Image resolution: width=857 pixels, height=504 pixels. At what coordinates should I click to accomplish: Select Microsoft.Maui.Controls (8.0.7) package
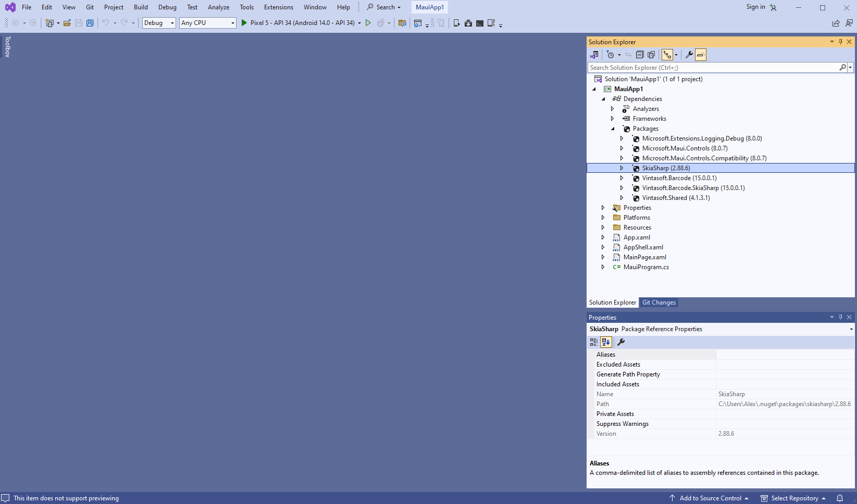coord(685,148)
